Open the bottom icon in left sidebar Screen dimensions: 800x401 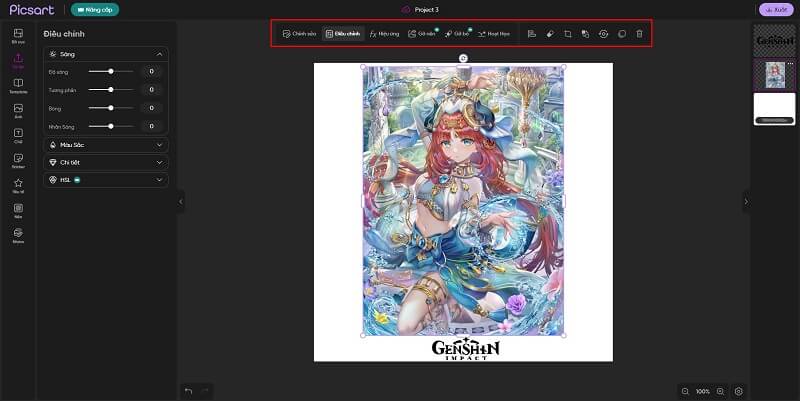click(18, 236)
